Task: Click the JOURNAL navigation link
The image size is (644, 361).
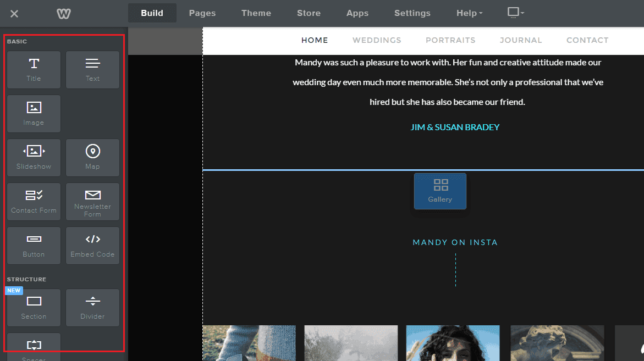Action: [521, 40]
